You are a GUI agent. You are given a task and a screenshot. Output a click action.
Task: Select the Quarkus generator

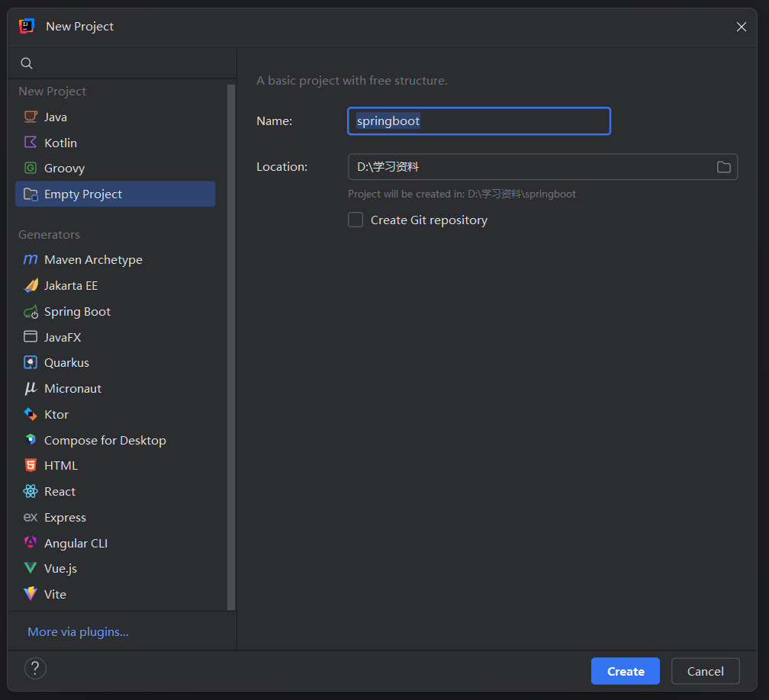(x=115, y=363)
